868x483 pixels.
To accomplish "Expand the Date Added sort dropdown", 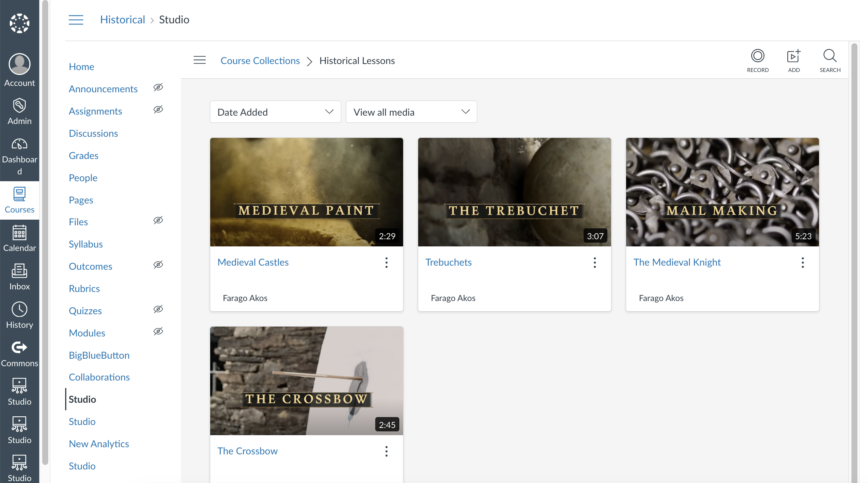I will pyautogui.click(x=275, y=112).
